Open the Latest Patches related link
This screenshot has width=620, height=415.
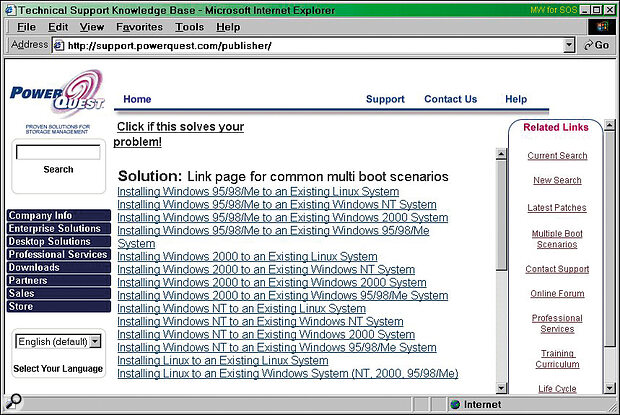click(557, 208)
